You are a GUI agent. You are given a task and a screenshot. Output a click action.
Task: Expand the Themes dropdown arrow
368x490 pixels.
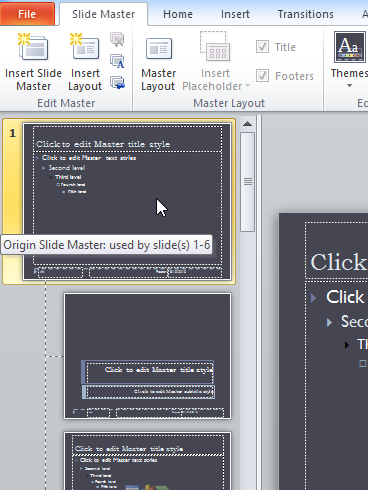[x=349, y=86]
